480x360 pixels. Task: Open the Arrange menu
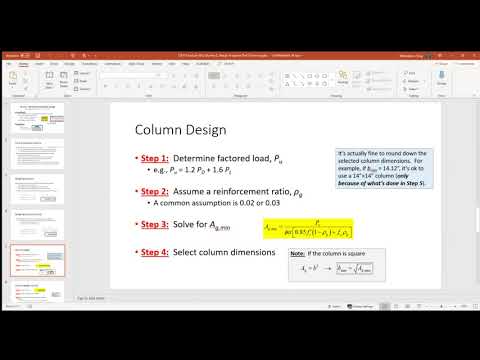(343, 77)
